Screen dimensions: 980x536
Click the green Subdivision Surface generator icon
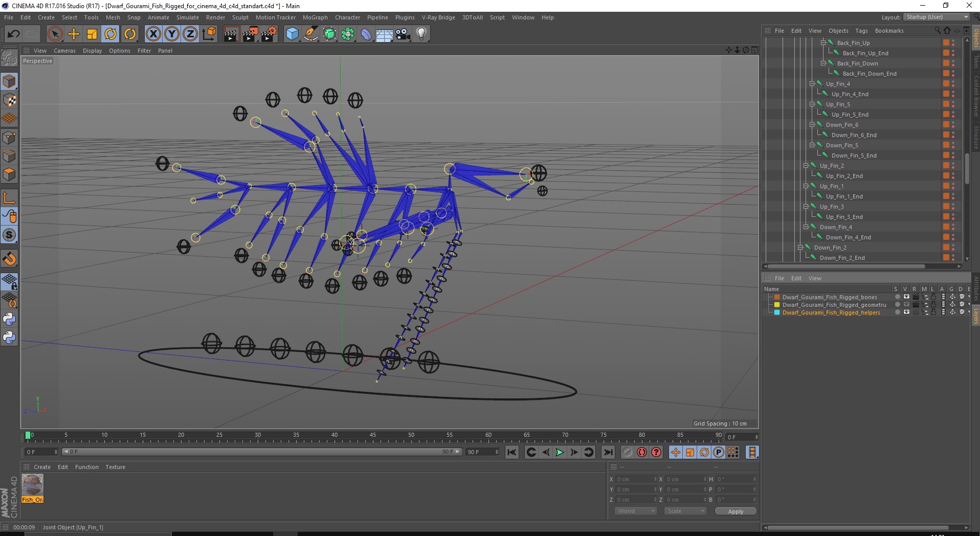tap(330, 34)
